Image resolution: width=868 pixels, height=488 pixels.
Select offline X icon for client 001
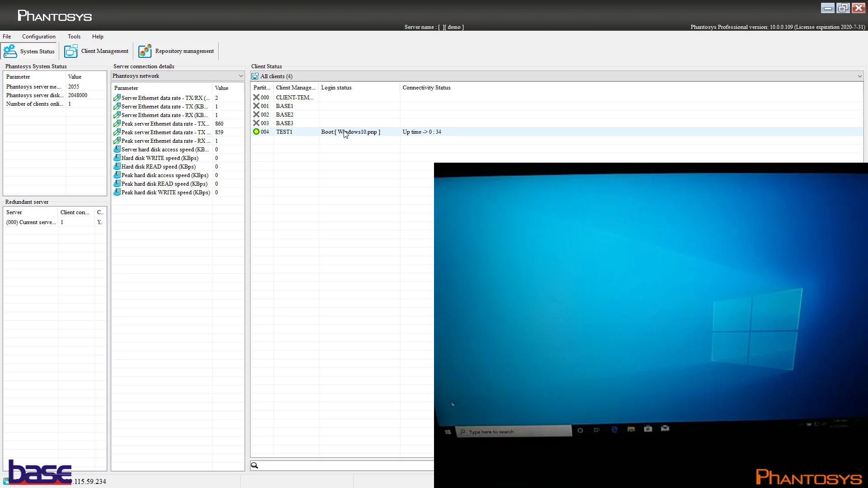click(x=256, y=106)
